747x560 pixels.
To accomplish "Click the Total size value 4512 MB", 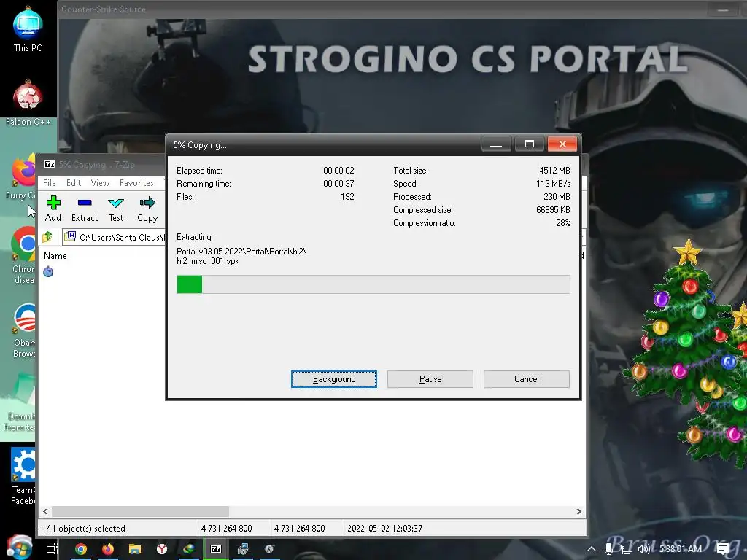I will pyautogui.click(x=554, y=170).
